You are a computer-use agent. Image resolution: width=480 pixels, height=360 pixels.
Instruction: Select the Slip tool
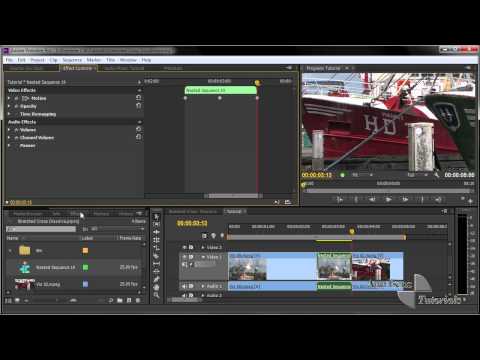156,264
